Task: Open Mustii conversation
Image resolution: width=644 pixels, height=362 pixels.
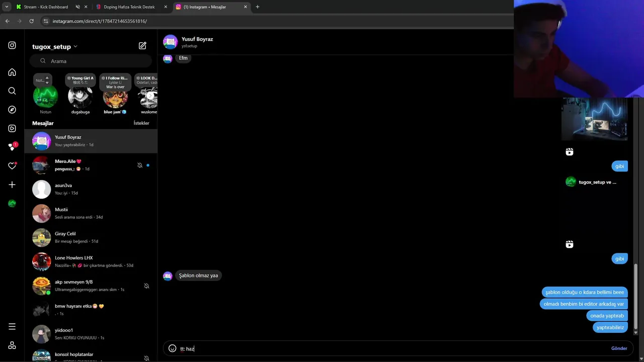Action: click(91, 213)
